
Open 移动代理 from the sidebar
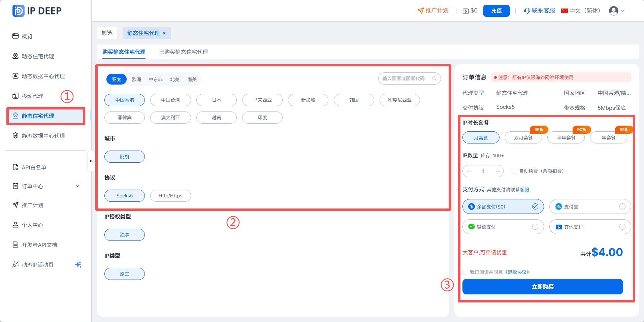click(15, 96)
